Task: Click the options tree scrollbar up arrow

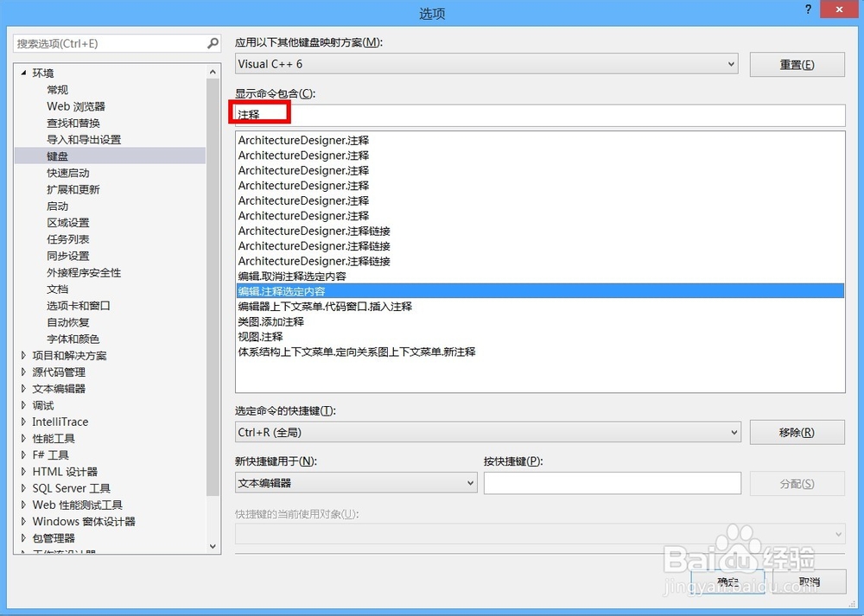Action: pos(213,72)
